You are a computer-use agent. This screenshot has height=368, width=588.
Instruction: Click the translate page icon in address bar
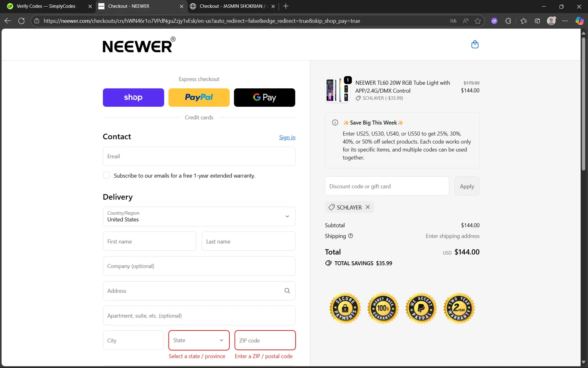453,21
